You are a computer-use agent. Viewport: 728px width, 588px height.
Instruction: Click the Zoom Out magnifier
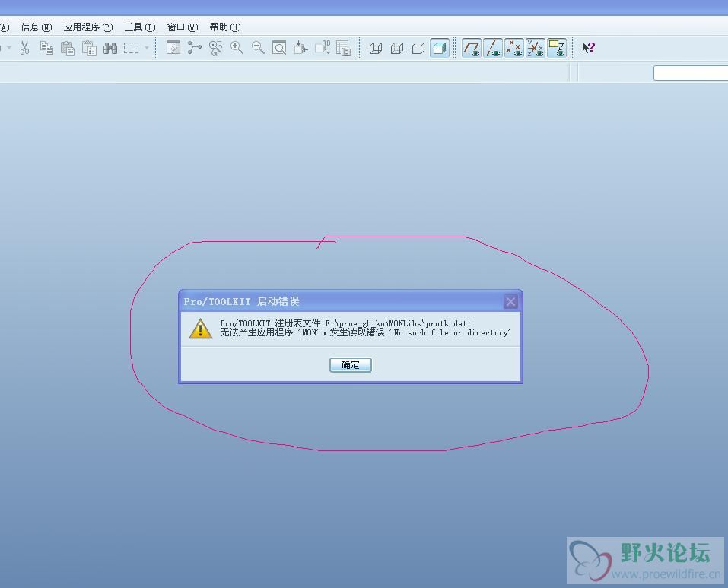258,48
